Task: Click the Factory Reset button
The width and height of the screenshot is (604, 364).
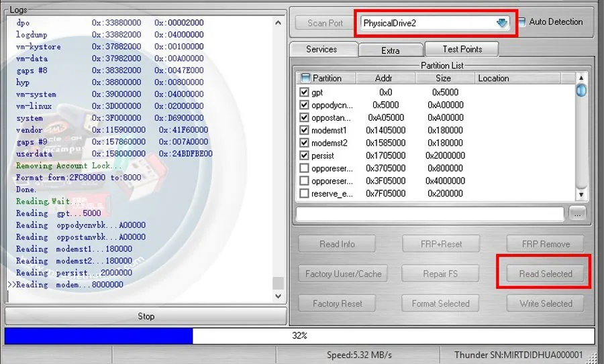Action: pos(337,304)
